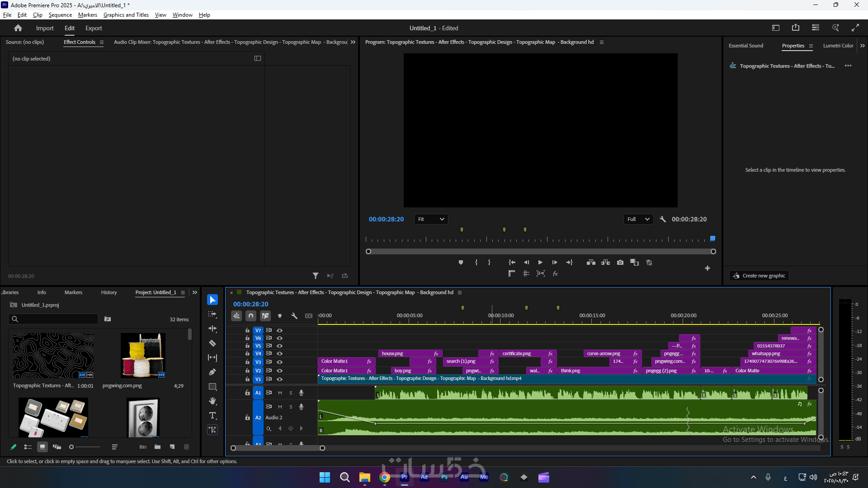Switch to the Lumetri Color tab
This screenshot has height=488, width=868.
point(838,46)
